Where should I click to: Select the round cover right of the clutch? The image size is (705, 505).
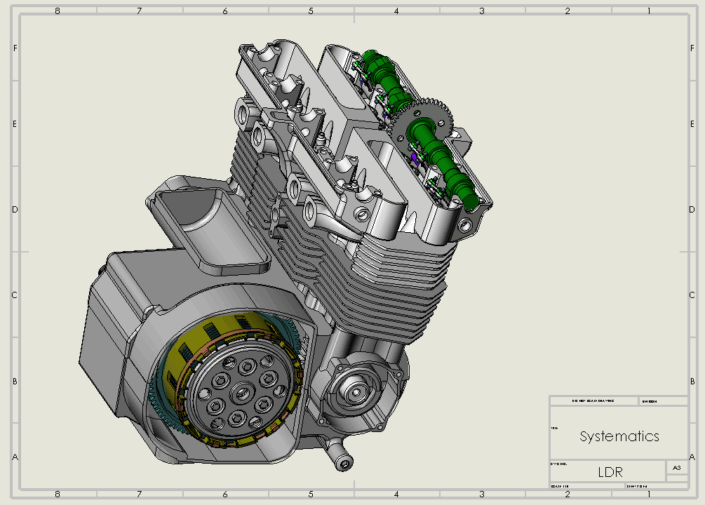point(358,390)
